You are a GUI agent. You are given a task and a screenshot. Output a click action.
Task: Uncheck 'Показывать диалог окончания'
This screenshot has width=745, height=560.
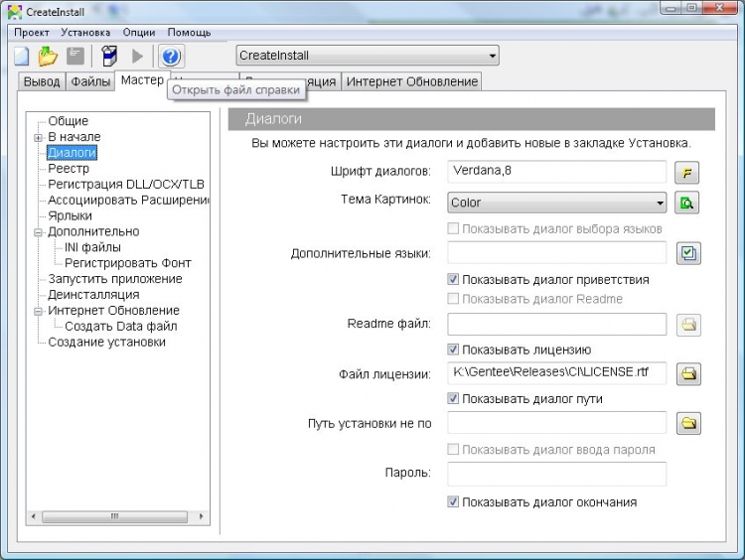(453, 501)
